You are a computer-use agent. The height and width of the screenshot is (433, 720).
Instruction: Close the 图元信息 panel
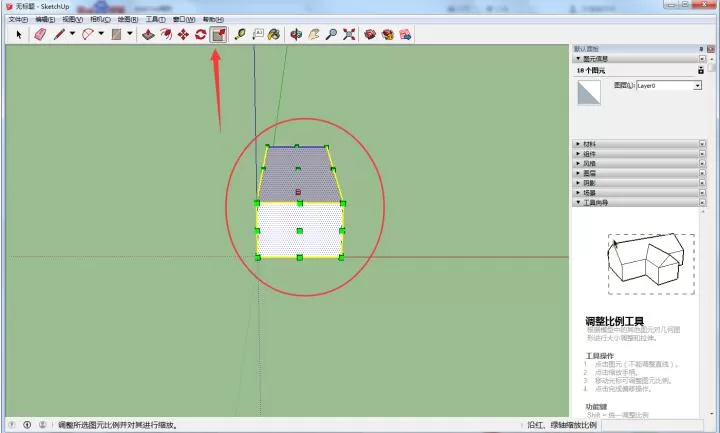pos(702,59)
